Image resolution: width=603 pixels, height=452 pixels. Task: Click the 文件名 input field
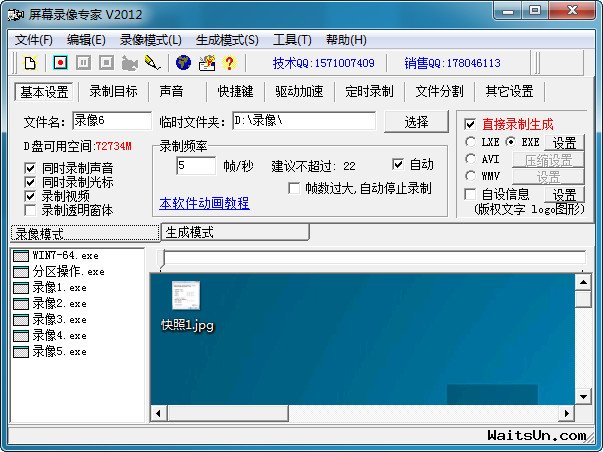click(110, 121)
